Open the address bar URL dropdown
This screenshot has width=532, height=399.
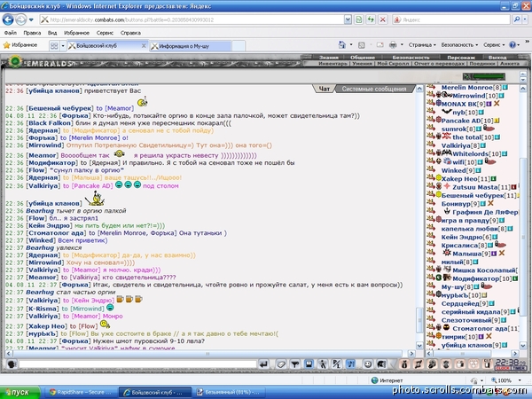coord(348,20)
